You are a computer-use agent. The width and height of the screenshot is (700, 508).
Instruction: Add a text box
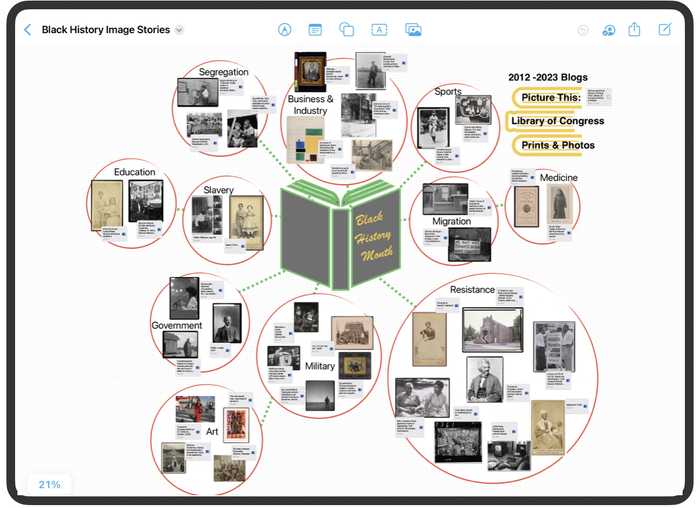pyautogui.click(x=379, y=30)
